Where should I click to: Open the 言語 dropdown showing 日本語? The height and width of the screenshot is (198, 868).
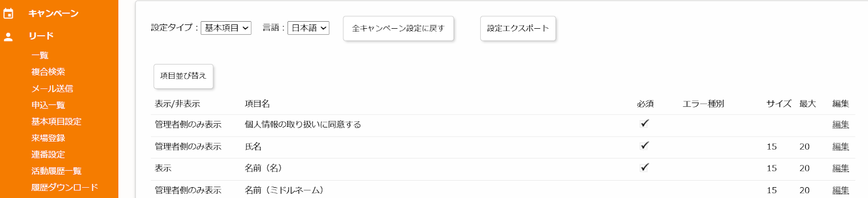(309, 28)
